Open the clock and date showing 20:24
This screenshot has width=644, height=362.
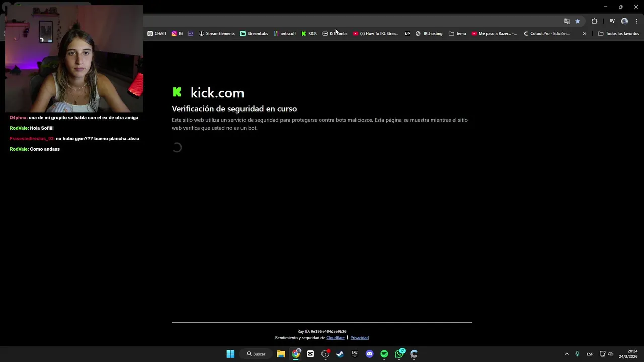point(628,354)
